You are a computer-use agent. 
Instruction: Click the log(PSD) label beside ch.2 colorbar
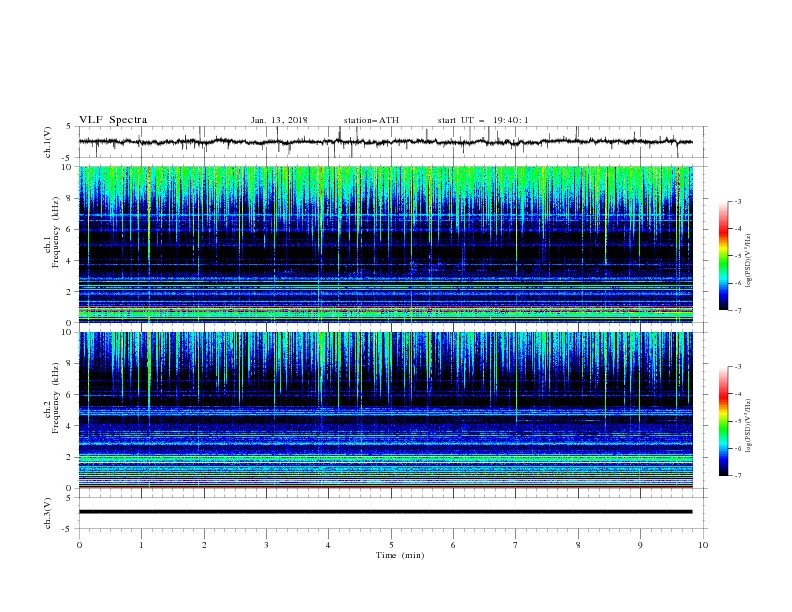pos(749,426)
